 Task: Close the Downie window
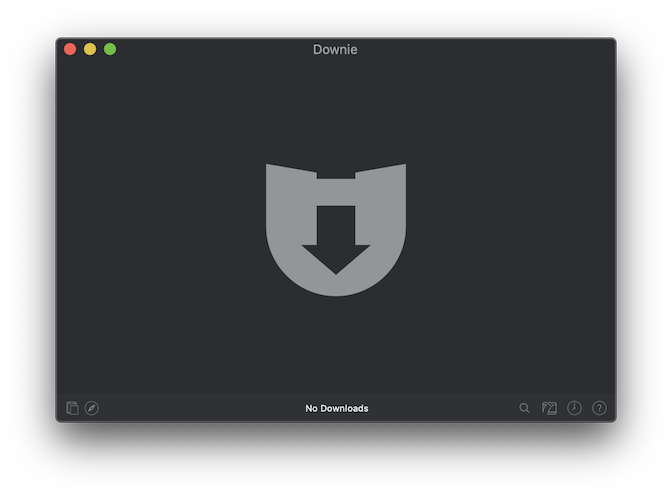[70, 49]
